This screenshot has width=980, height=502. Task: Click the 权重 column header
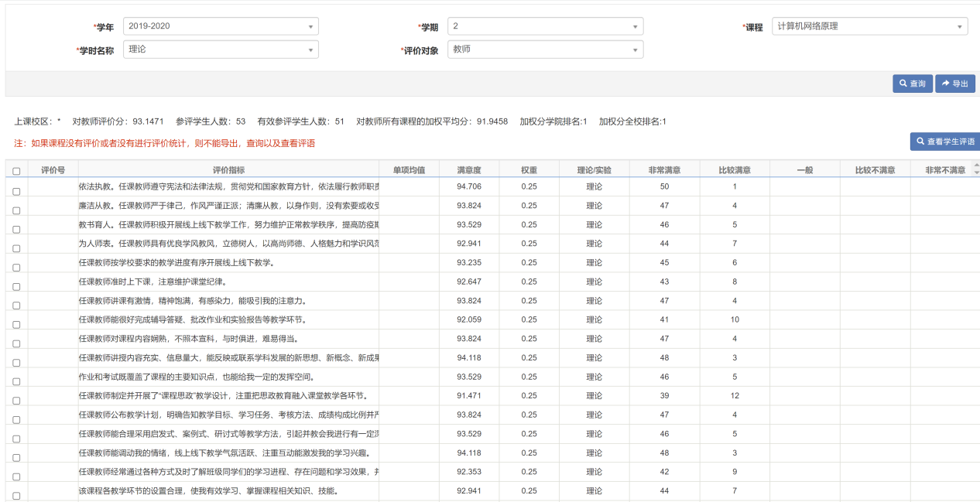tap(529, 169)
